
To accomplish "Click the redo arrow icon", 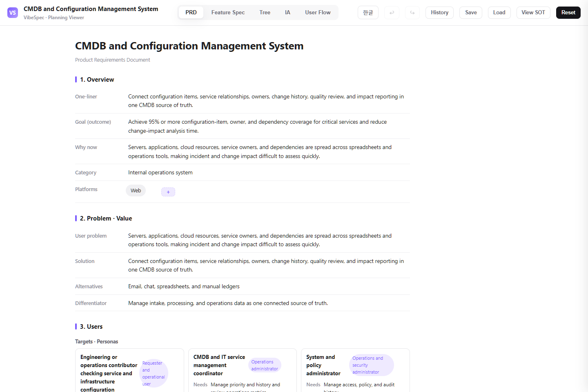I will pyautogui.click(x=412, y=13).
